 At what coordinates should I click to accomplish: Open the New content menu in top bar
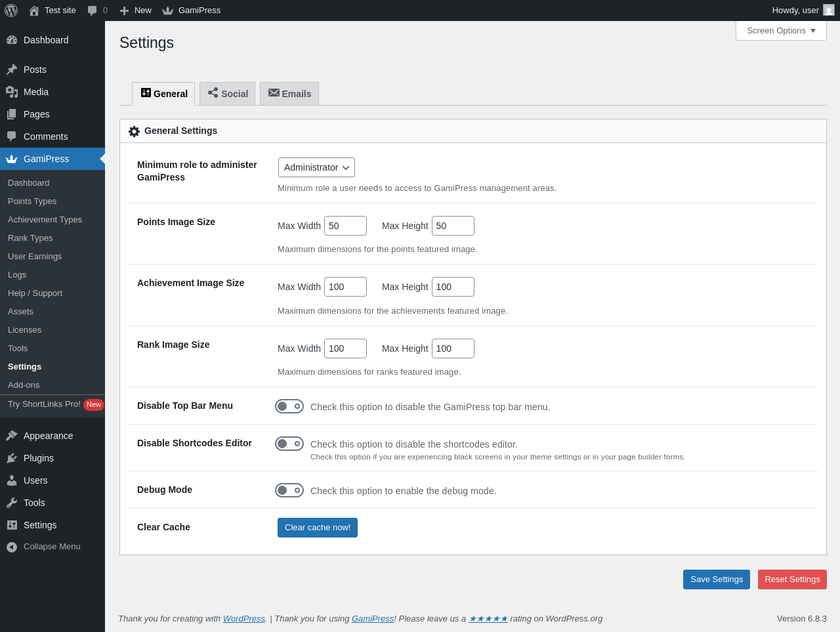[136, 11]
